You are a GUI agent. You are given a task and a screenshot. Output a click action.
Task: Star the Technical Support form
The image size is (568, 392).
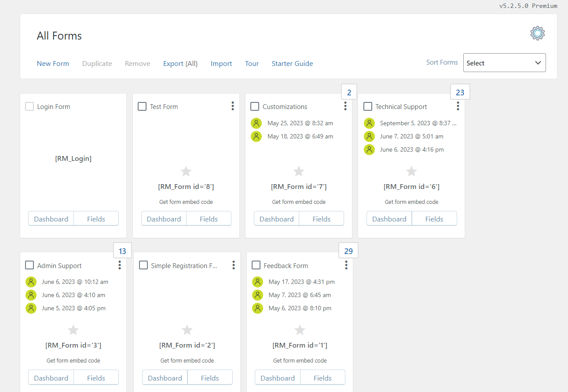click(411, 171)
